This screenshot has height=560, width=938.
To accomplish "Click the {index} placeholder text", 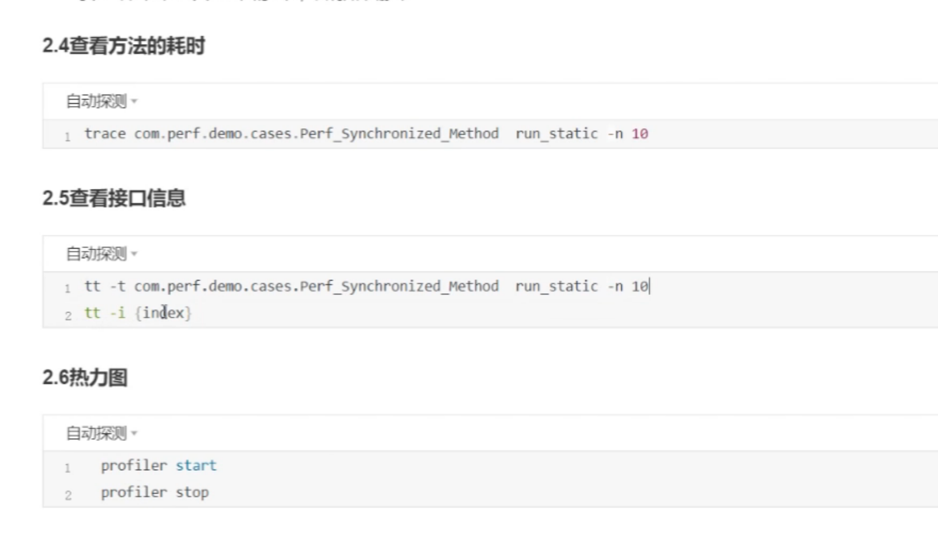I will (163, 313).
